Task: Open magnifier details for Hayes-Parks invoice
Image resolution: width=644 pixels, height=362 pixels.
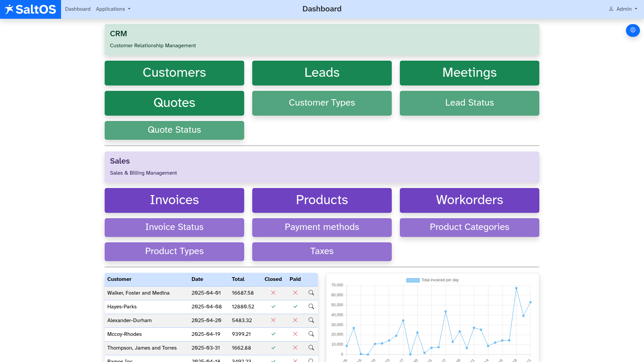Action: (311, 306)
